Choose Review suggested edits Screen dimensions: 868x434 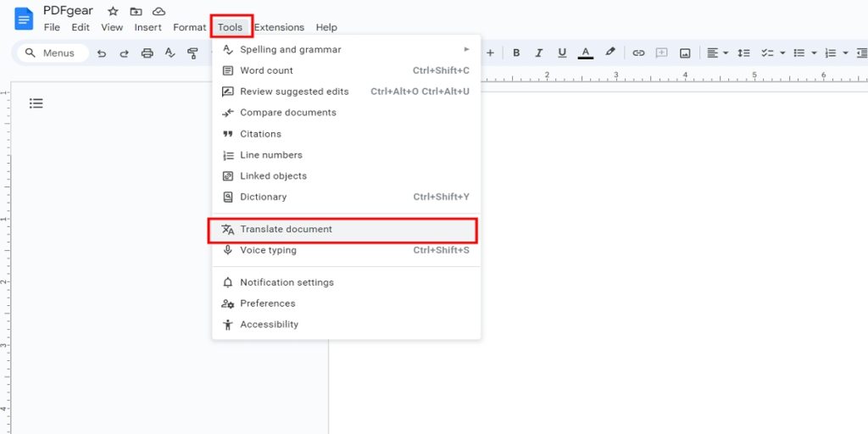(x=347, y=92)
